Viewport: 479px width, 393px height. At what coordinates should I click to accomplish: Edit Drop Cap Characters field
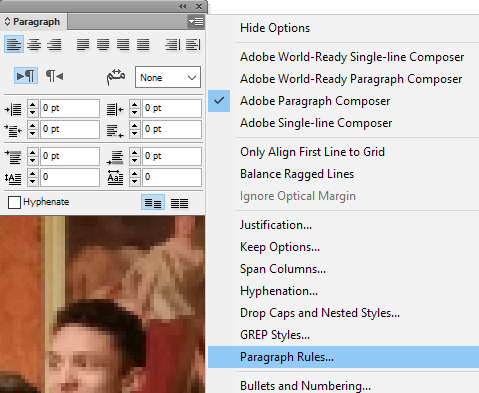point(172,177)
